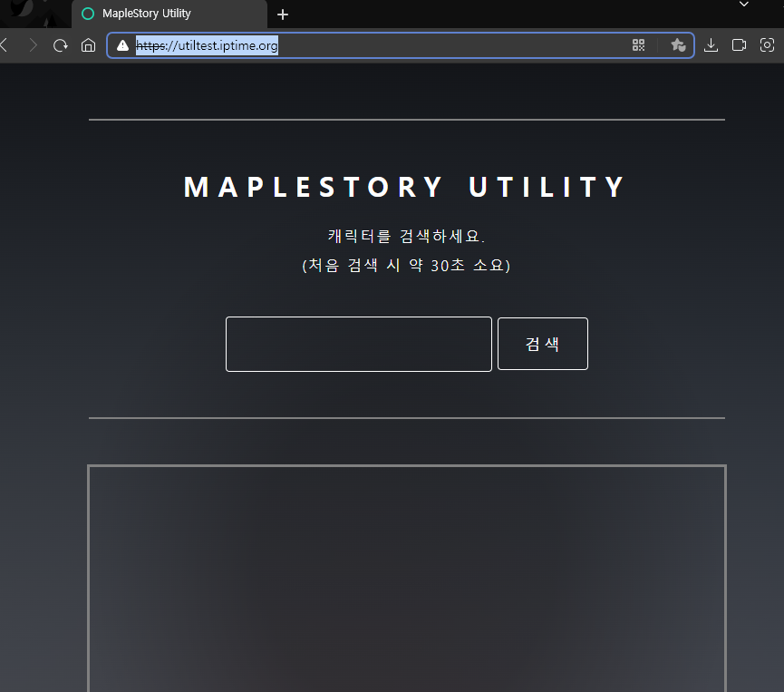The image size is (784, 692).
Task: Go back with the browser back arrow
Action: point(4,45)
